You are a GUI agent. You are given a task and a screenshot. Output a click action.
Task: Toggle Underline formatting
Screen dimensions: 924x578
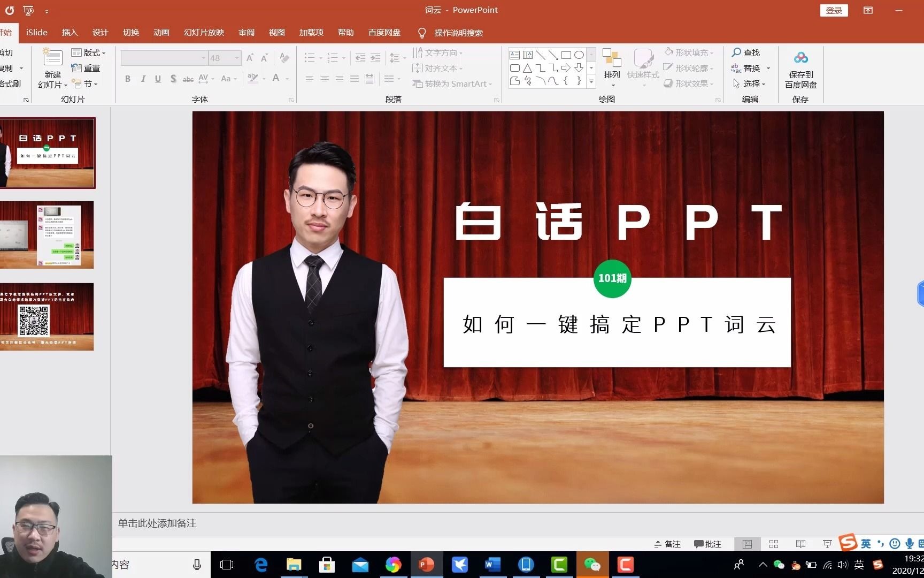158,79
